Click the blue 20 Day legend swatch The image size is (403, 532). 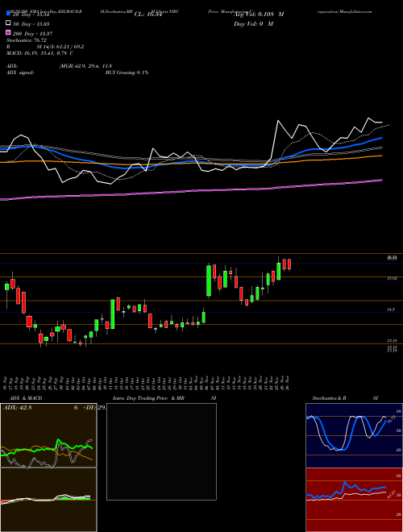pyautogui.click(x=8, y=14)
